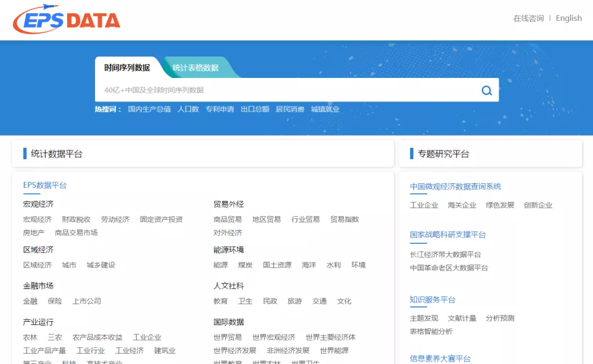Open 中国微观经济数据查询系统 link

coord(455,186)
